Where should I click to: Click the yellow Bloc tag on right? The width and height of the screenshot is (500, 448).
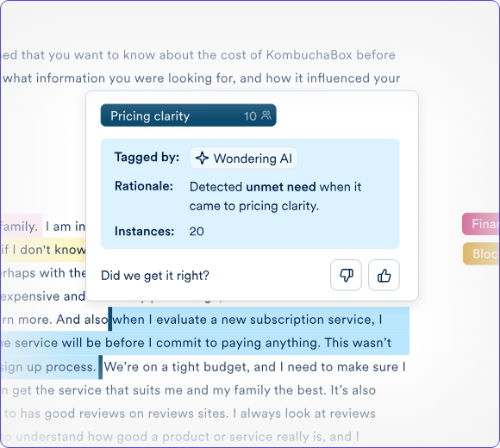[481, 253]
